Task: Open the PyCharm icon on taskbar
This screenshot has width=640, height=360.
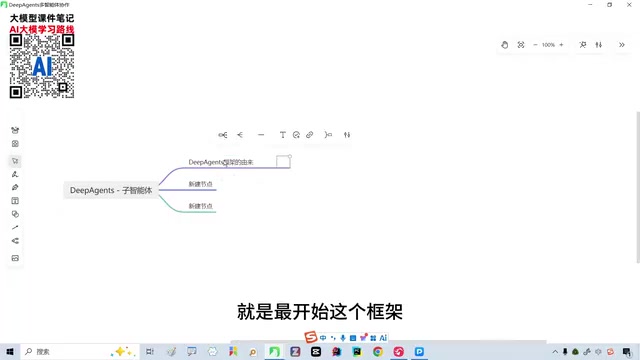Action: click(357, 351)
